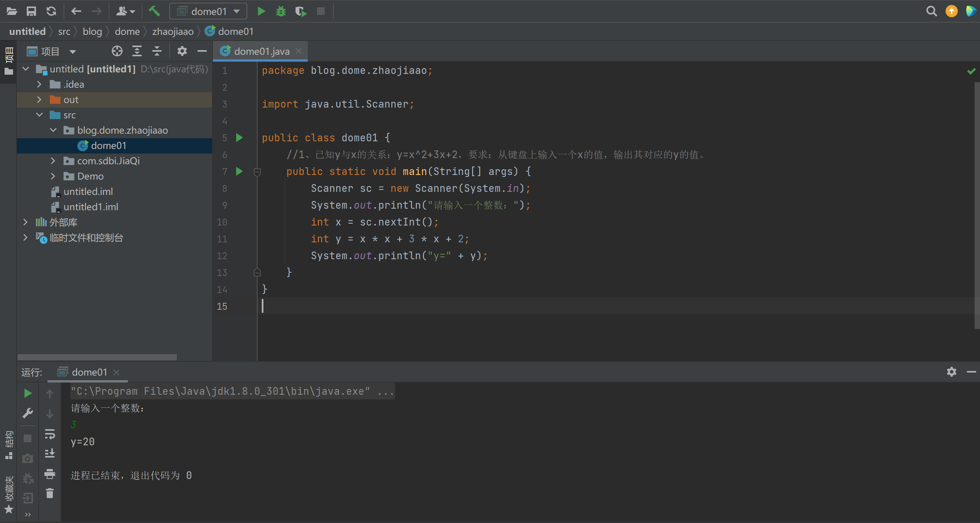
Task: Click the trash icon to clear console output
Action: point(50,493)
